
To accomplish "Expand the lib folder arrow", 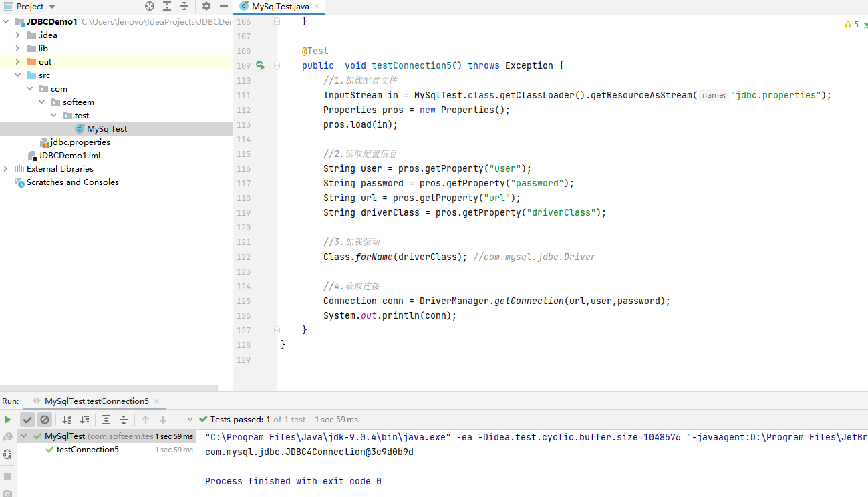I will (17, 48).
